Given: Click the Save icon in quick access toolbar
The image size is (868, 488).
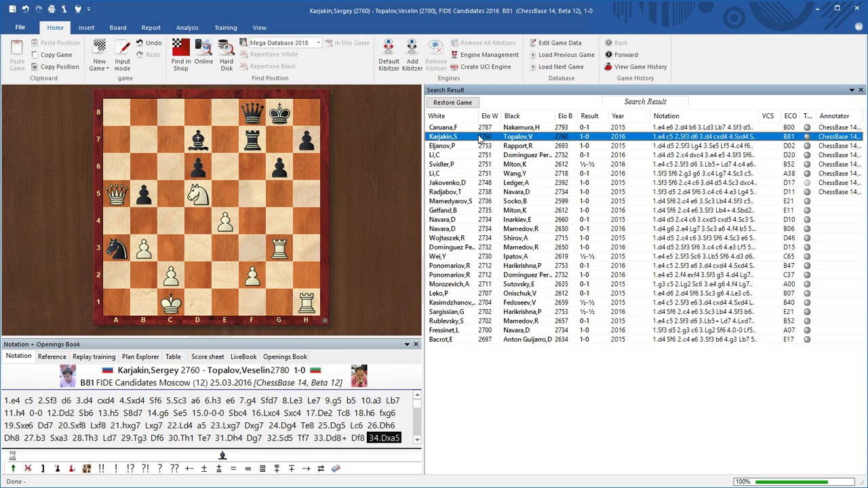Looking at the screenshot, I should (x=12, y=9).
